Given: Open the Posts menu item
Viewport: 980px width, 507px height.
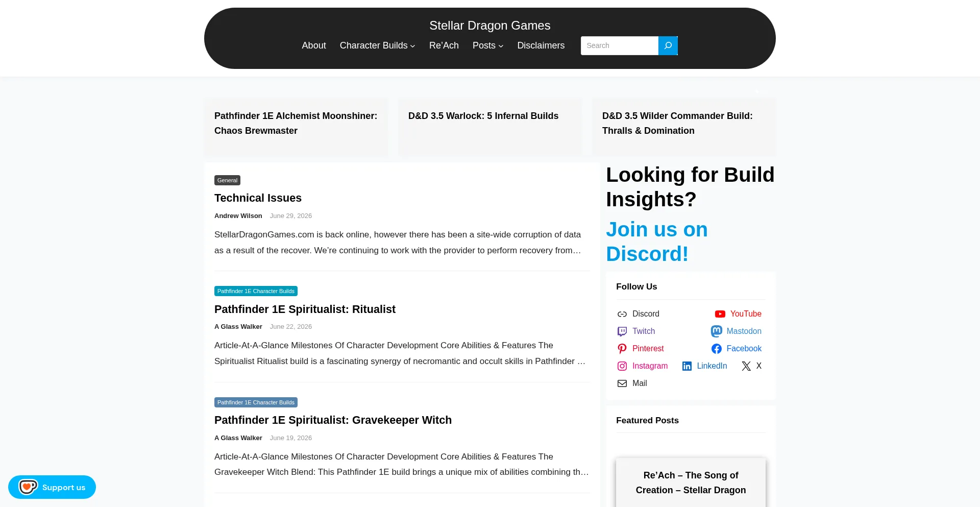Looking at the screenshot, I should coord(484,45).
